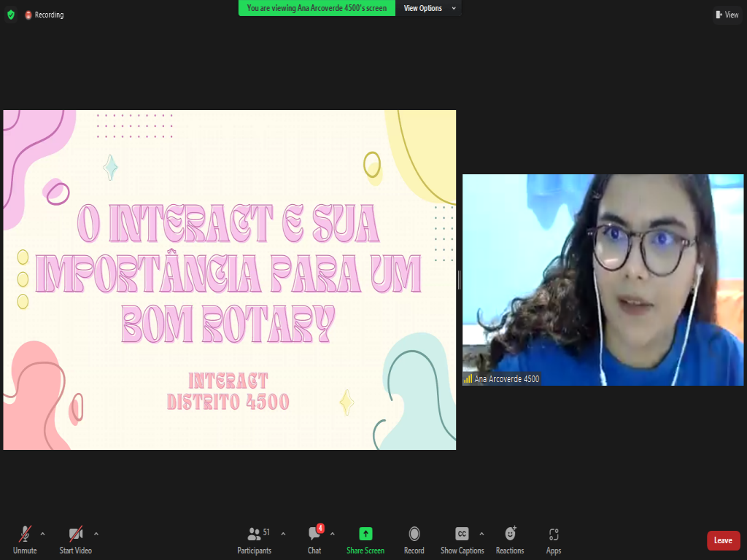Expand caption options arrow beside Show Captions
Viewport: 747px width, 560px height.
(481, 534)
